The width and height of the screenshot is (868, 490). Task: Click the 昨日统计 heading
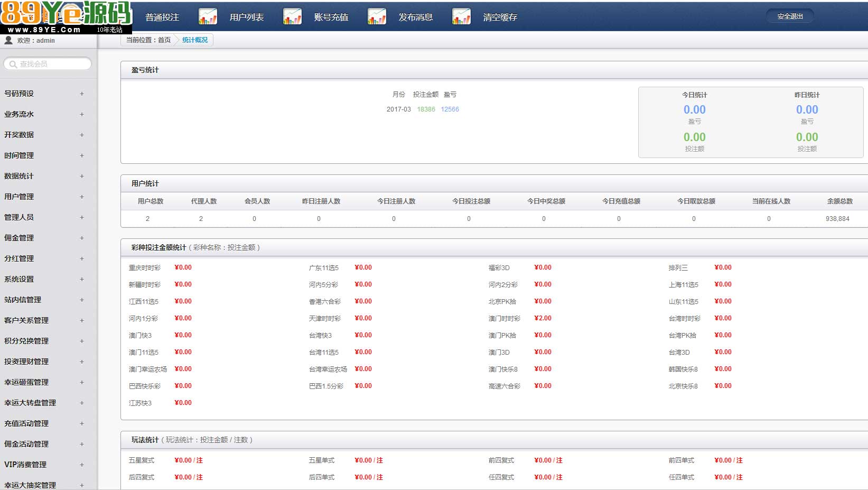807,95
